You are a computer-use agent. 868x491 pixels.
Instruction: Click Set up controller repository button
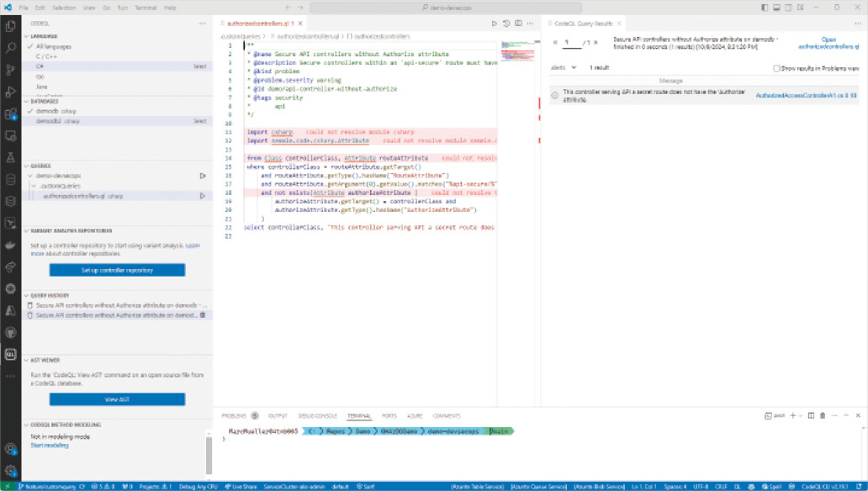click(118, 270)
